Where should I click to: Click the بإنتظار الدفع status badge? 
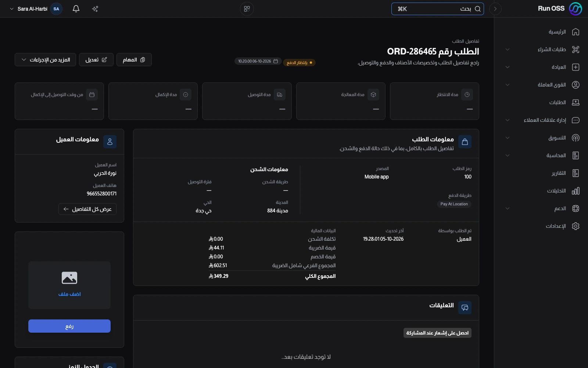pyautogui.click(x=299, y=63)
